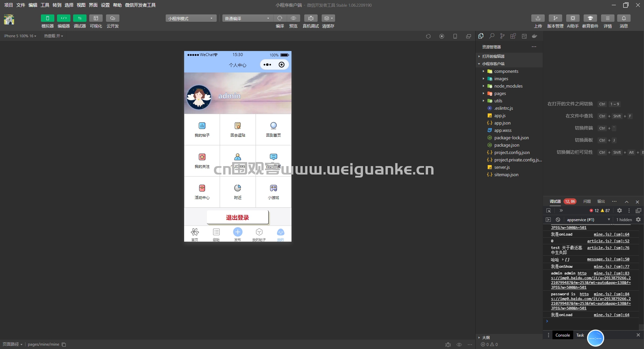The image size is (644, 349).
Task: Open server.js file
Action: (x=509, y=167)
